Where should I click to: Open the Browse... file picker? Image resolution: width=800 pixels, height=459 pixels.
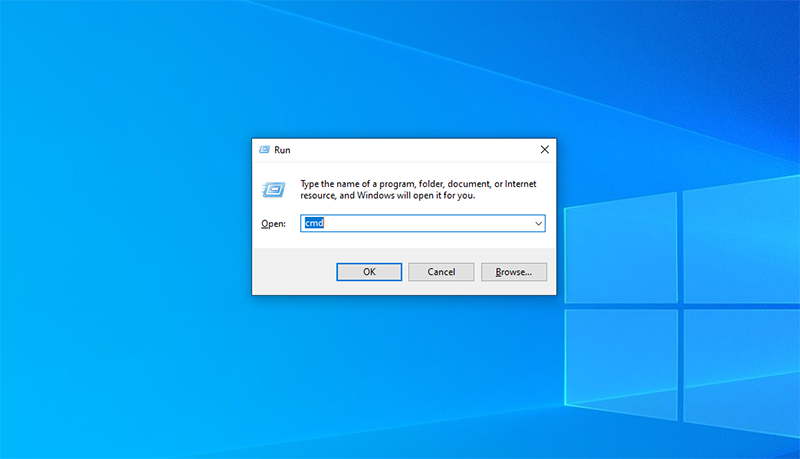tap(514, 272)
